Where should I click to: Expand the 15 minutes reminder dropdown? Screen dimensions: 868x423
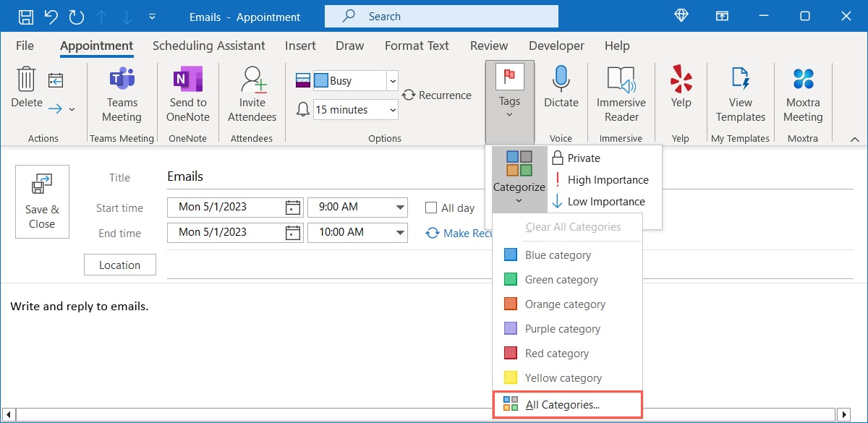pos(393,109)
